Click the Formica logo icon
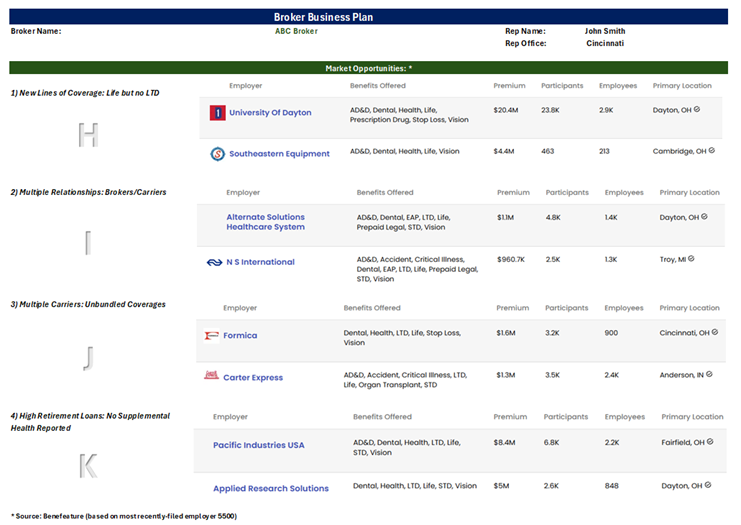 [211, 336]
